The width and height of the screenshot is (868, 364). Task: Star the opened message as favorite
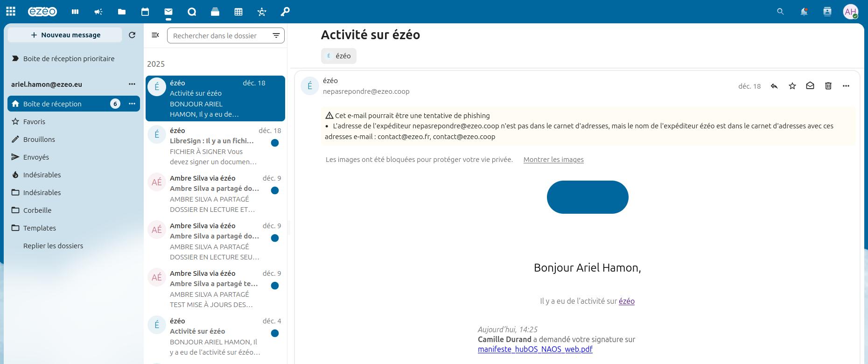792,86
